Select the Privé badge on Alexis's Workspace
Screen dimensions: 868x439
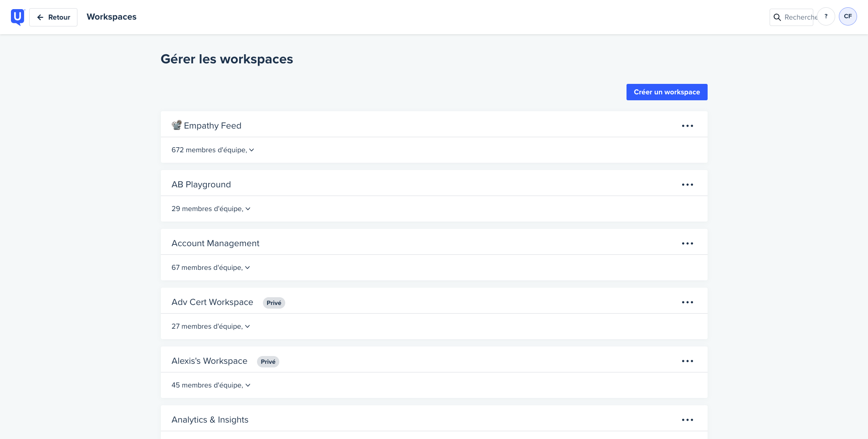click(x=268, y=361)
